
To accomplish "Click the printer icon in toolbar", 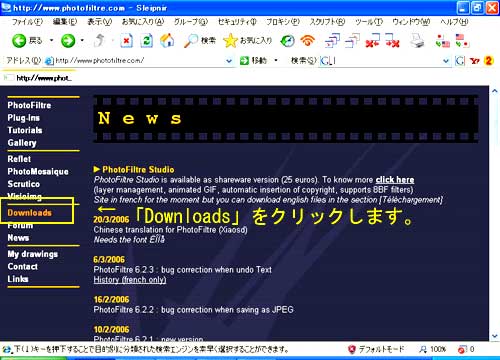I will [x=417, y=41].
